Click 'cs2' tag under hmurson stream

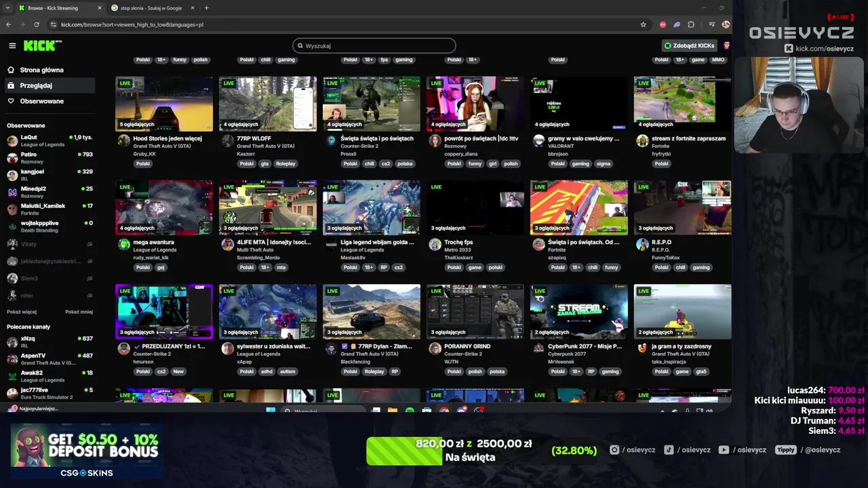(161, 371)
